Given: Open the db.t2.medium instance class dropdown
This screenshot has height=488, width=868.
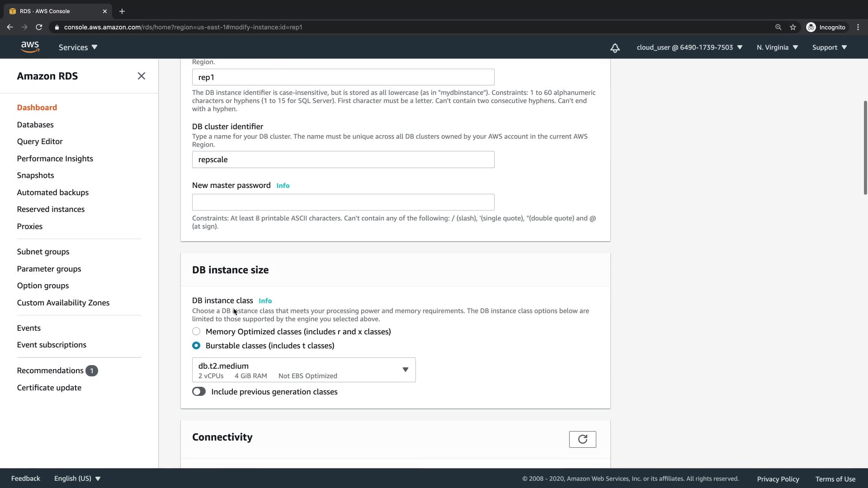Looking at the screenshot, I should tap(304, 370).
